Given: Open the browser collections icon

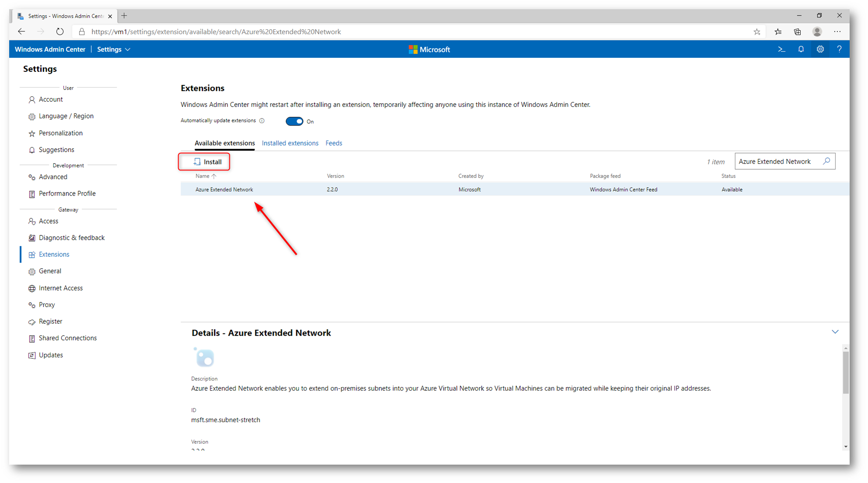Looking at the screenshot, I should coord(798,31).
